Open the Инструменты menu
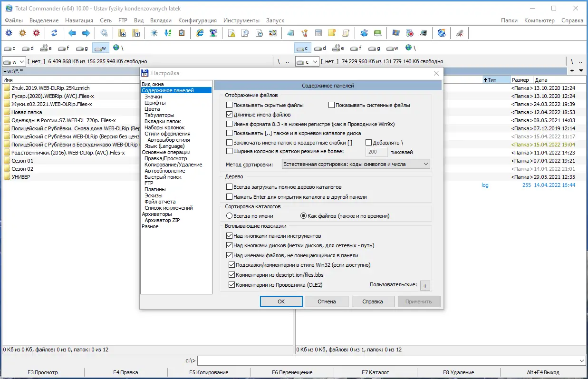588x379 pixels. 241,20
